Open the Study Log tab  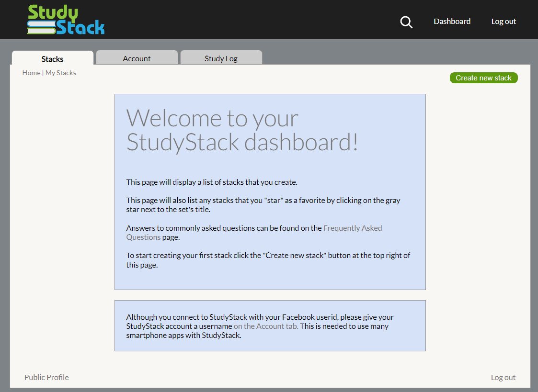[x=221, y=58]
